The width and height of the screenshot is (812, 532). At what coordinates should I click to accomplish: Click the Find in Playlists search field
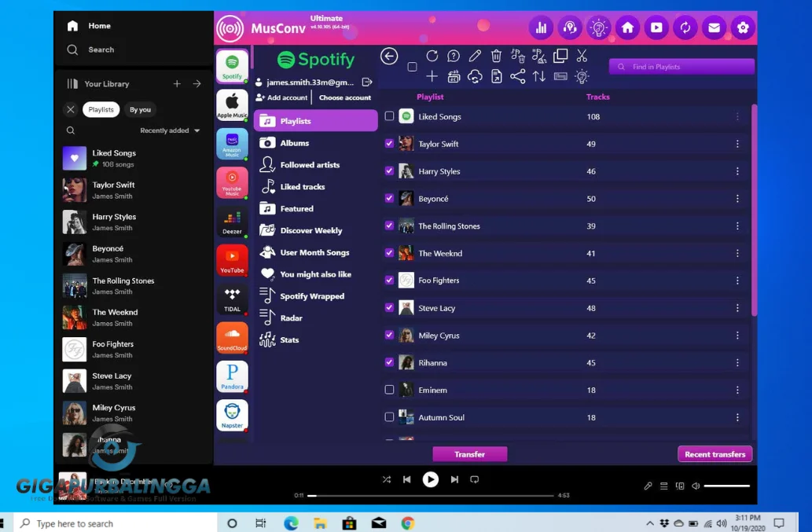682,67
